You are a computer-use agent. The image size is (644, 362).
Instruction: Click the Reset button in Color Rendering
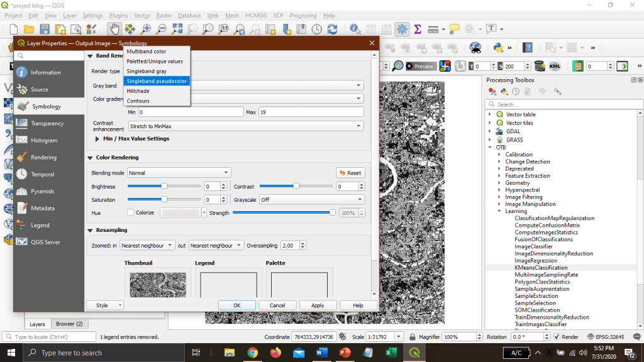coord(350,173)
